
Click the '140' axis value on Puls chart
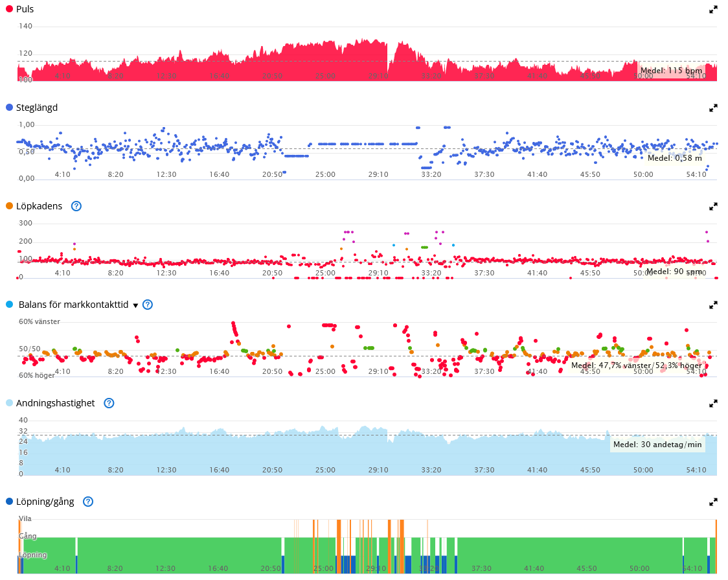[25, 26]
